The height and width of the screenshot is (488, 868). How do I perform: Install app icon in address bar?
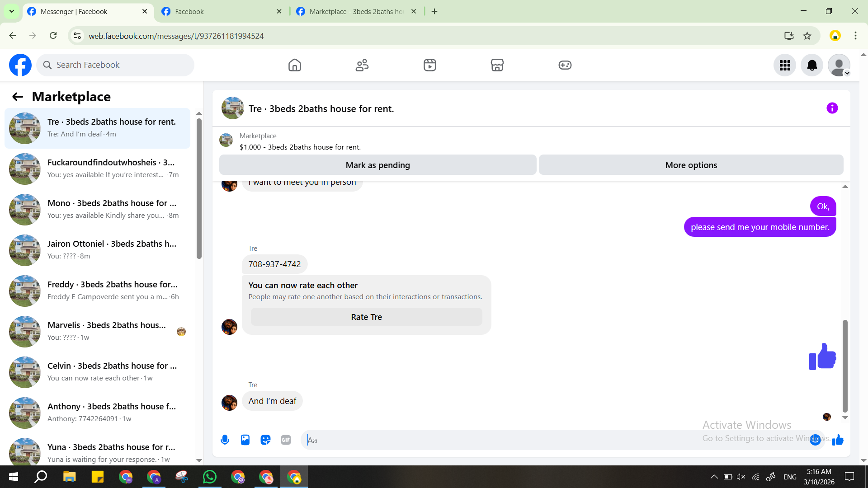[x=789, y=36]
